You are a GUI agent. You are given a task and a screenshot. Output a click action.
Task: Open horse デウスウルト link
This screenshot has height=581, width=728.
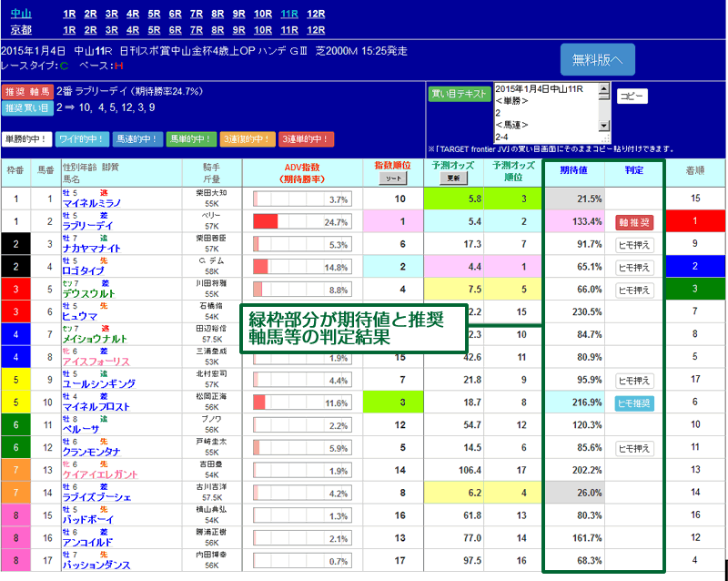click(x=88, y=293)
